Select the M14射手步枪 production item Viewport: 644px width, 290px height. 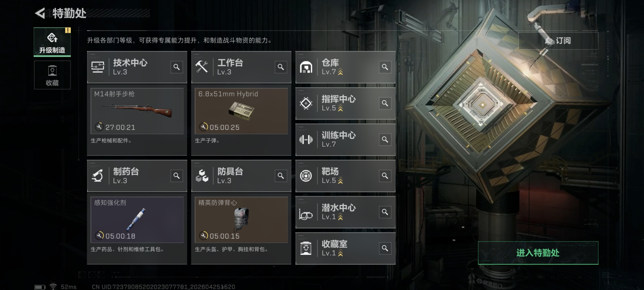coord(137,111)
